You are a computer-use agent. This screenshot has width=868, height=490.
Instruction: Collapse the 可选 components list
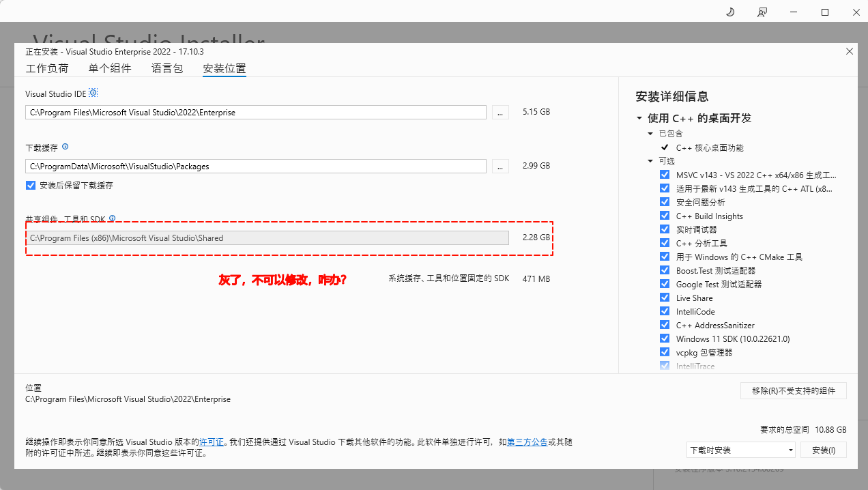click(x=650, y=161)
